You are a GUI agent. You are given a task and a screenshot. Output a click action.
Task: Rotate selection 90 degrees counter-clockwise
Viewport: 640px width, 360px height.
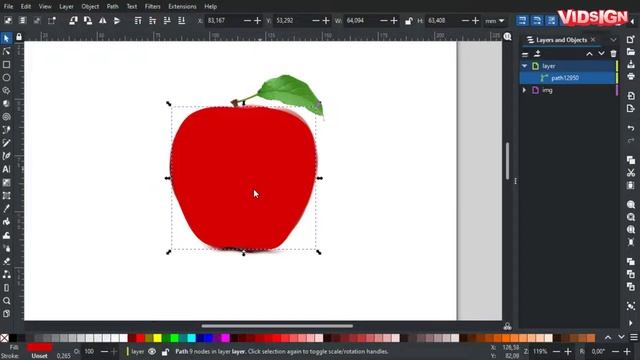pyautogui.click(x=73, y=20)
